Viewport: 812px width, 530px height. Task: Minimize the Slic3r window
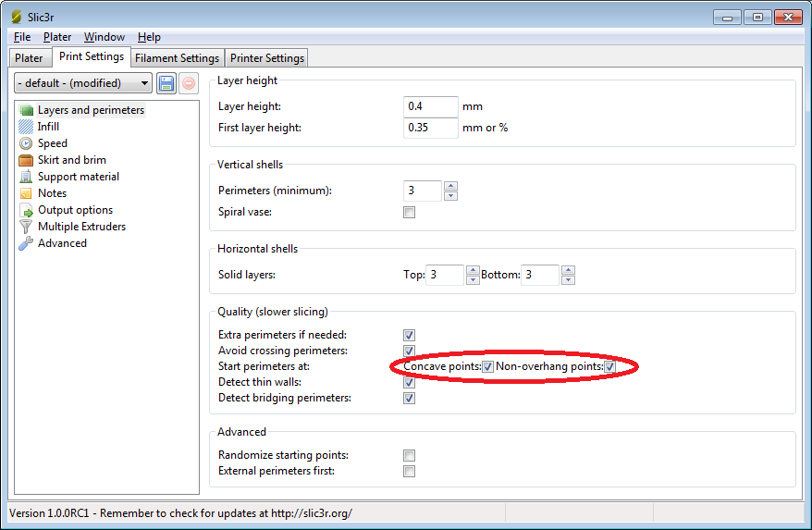pos(727,18)
